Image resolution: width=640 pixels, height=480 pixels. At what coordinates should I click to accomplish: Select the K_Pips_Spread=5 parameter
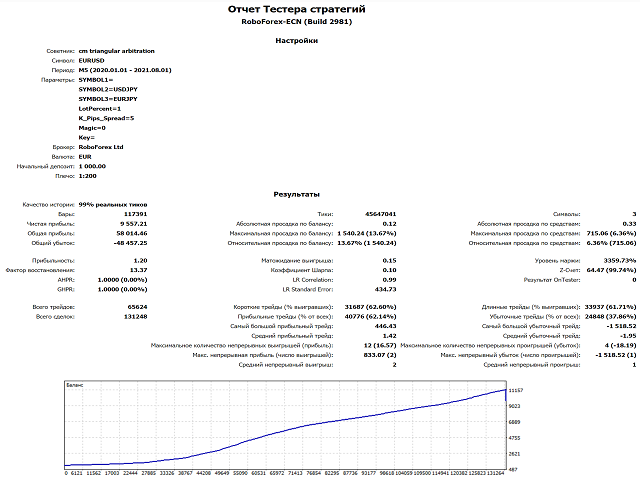point(106,118)
